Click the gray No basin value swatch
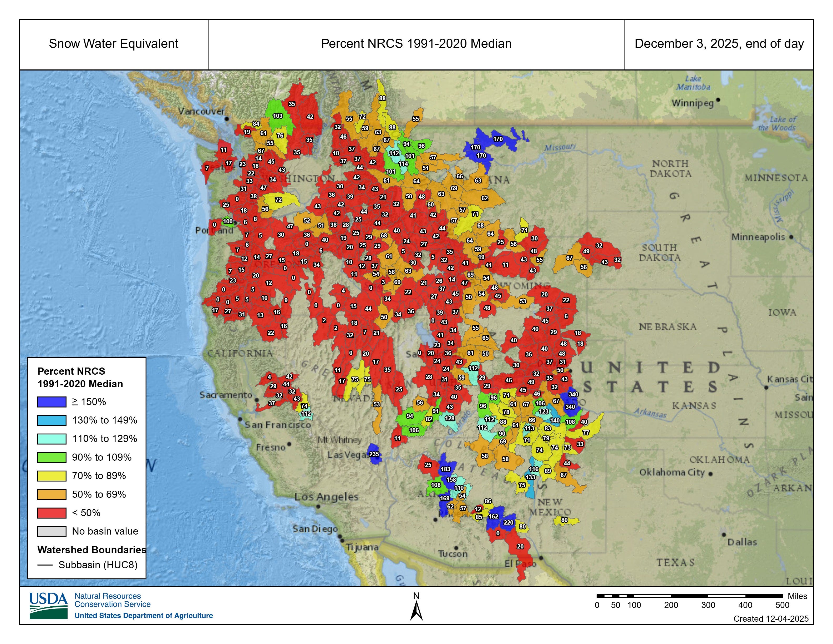This screenshot has height=644, width=833. [x=52, y=531]
